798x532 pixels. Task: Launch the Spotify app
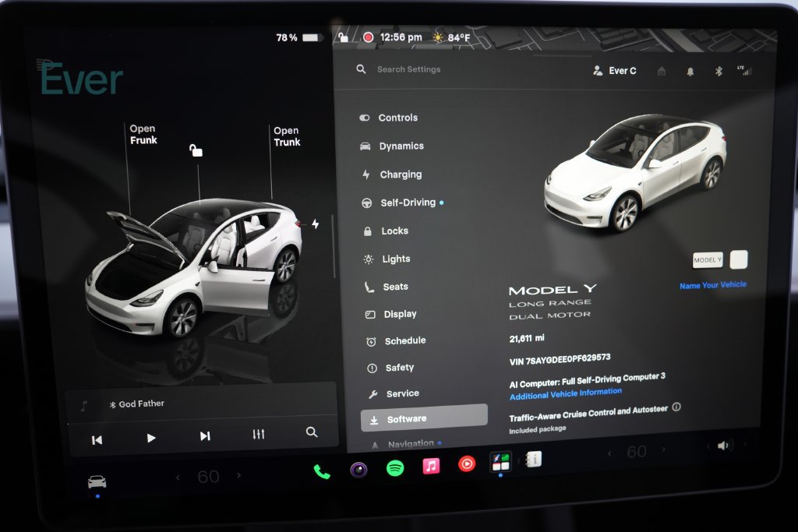click(395, 467)
